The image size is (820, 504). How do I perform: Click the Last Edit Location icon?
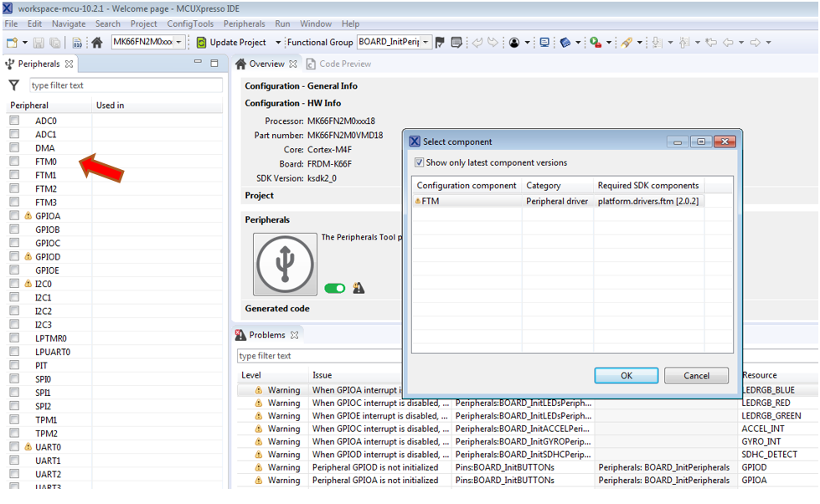tap(711, 43)
